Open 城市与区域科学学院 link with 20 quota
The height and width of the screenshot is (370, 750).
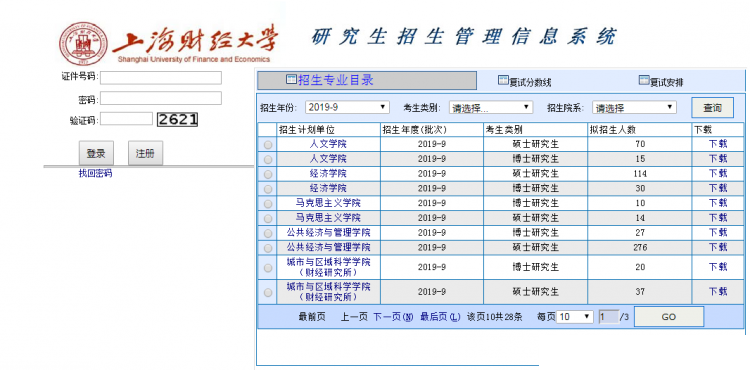tap(328, 267)
